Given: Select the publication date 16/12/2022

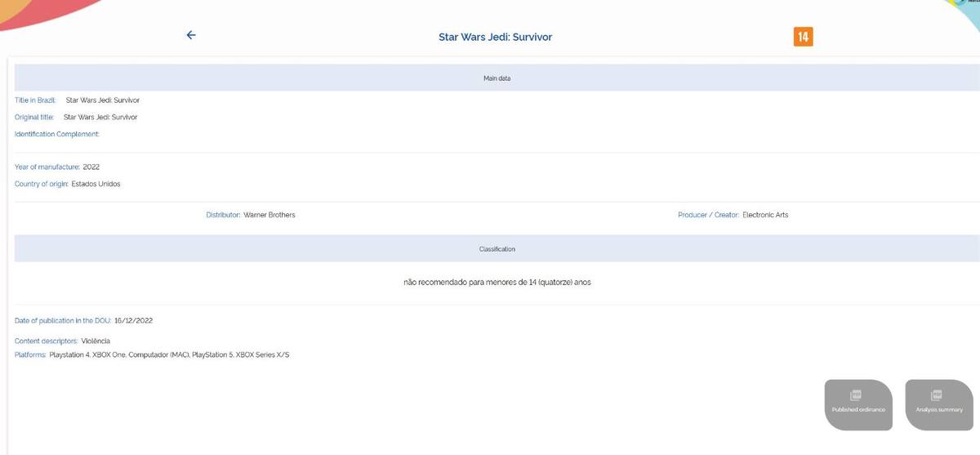Looking at the screenshot, I should 134,320.
